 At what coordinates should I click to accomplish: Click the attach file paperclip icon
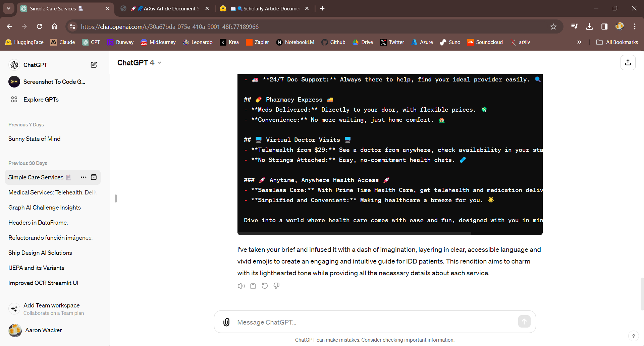pyautogui.click(x=226, y=322)
